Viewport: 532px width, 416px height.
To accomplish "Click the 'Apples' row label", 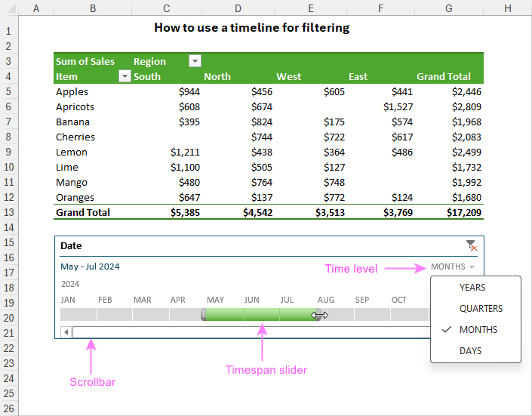I will coord(72,91).
